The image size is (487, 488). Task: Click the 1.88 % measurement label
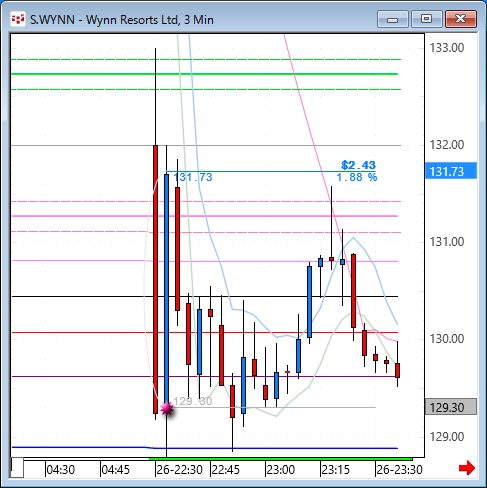pyautogui.click(x=357, y=177)
